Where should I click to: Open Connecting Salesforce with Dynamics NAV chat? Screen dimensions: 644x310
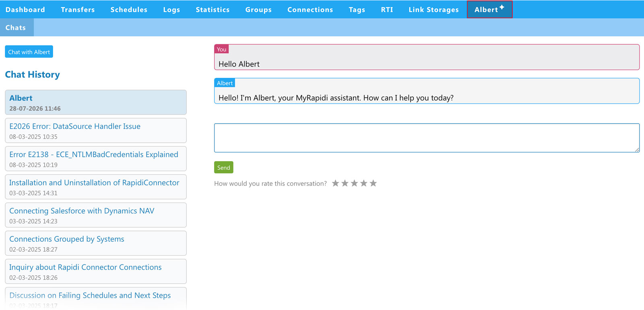(x=96, y=215)
